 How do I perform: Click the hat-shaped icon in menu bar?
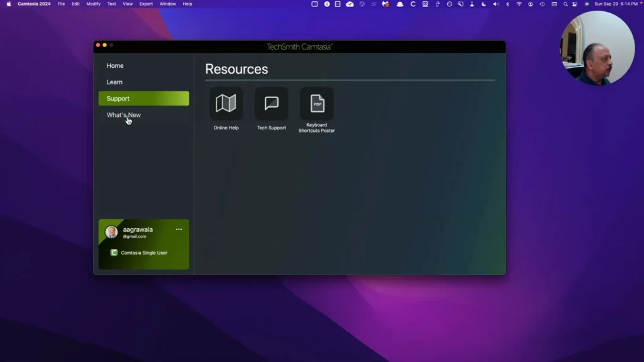(x=399, y=4)
